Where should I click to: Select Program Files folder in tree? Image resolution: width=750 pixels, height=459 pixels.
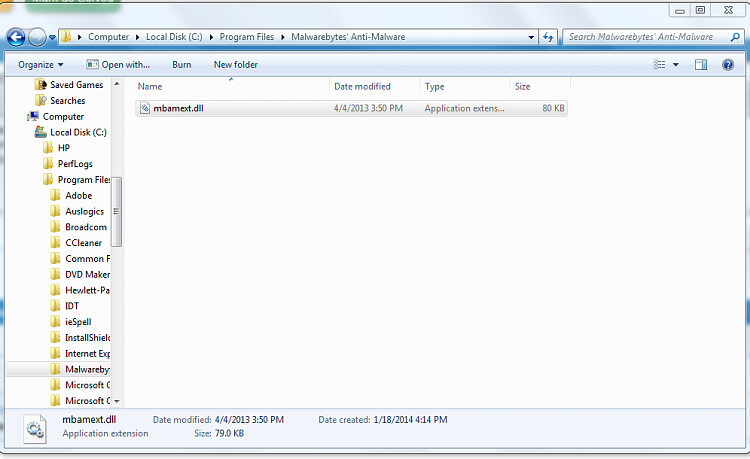click(84, 179)
